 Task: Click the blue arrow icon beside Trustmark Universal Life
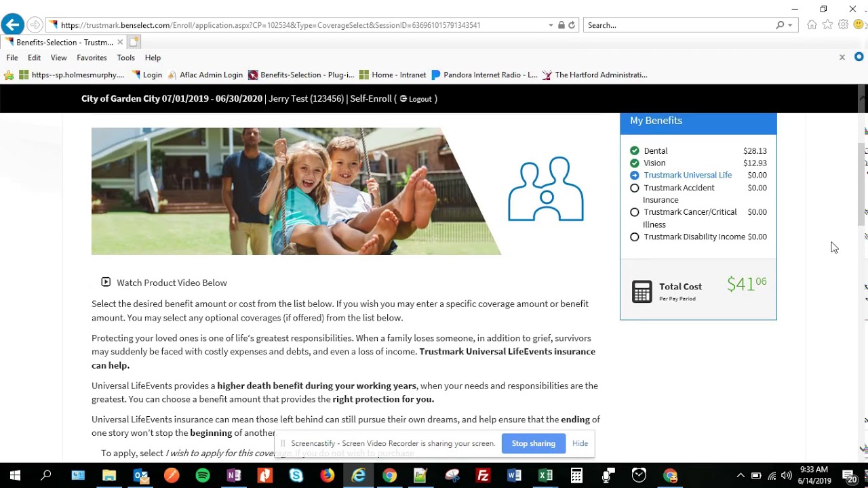635,175
